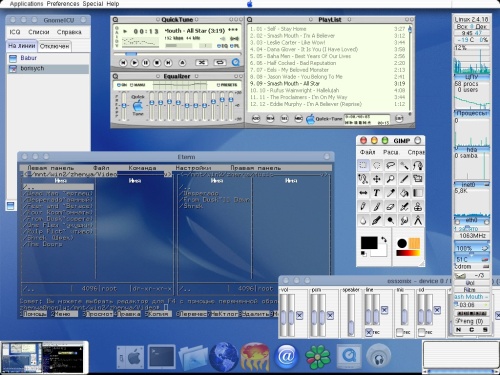The image size is (500, 375).
Task: Click the Pause button in QuickTune
Action: (x=146, y=62)
